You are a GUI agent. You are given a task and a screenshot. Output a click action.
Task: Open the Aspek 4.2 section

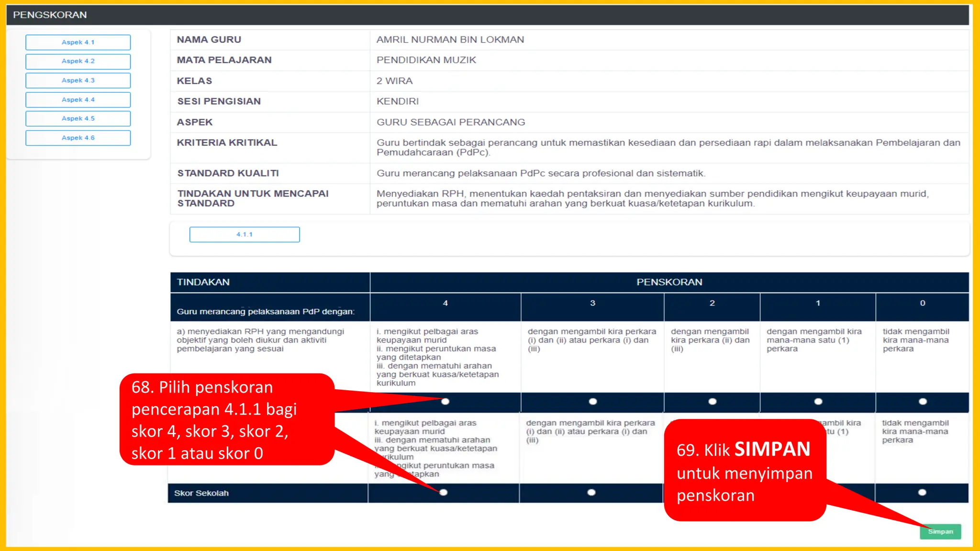tap(78, 61)
